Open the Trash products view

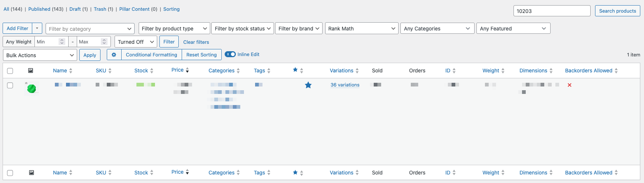(100, 9)
